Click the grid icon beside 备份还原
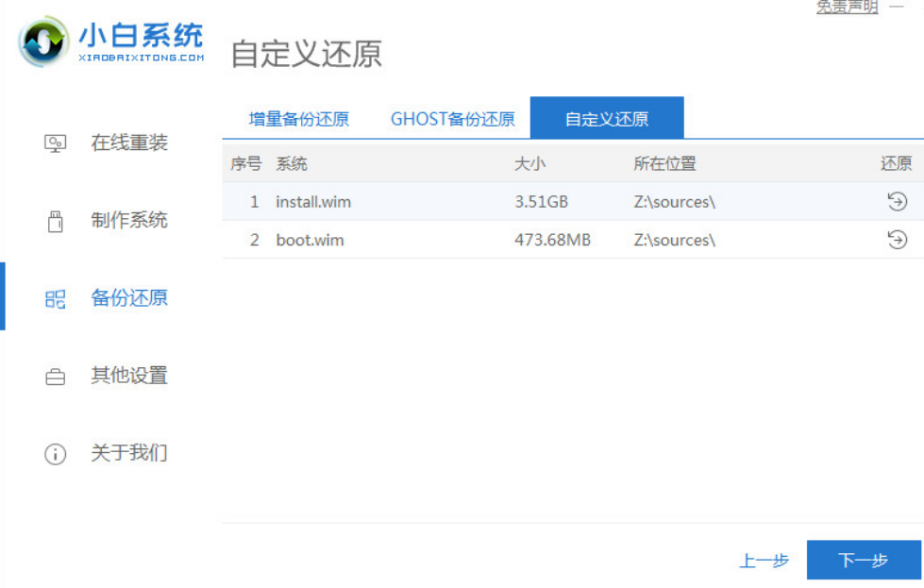 pos(56,299)
